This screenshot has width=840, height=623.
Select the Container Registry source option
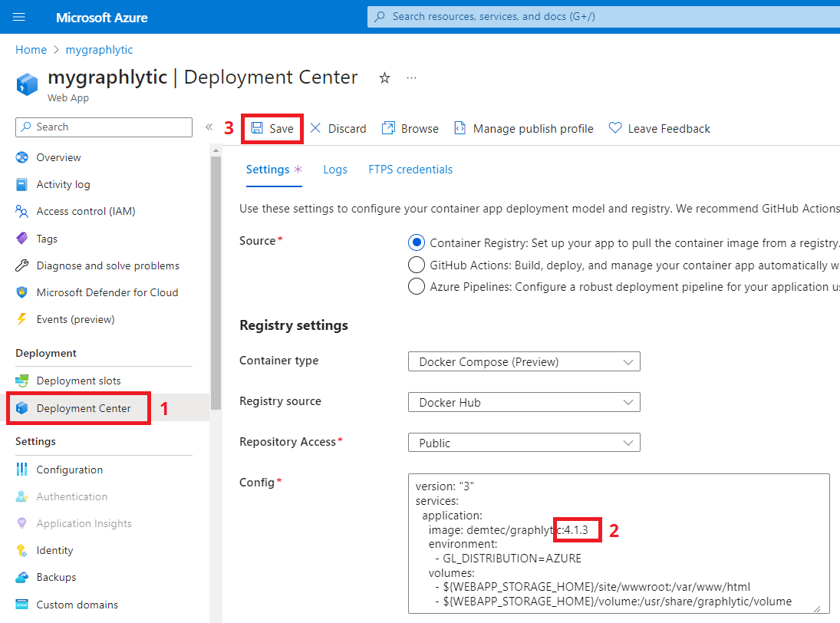tap(417, 243)
